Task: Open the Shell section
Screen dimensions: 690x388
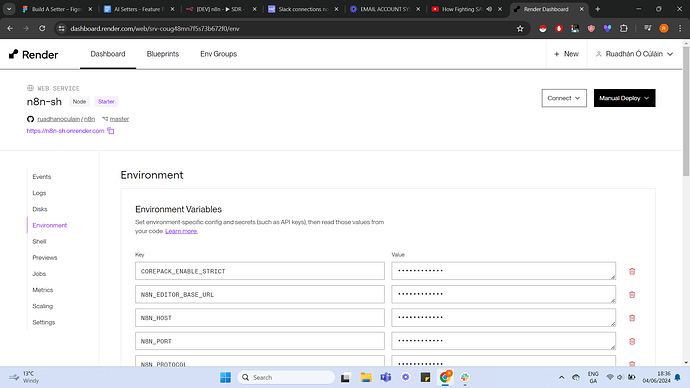Action: [39, 242]
